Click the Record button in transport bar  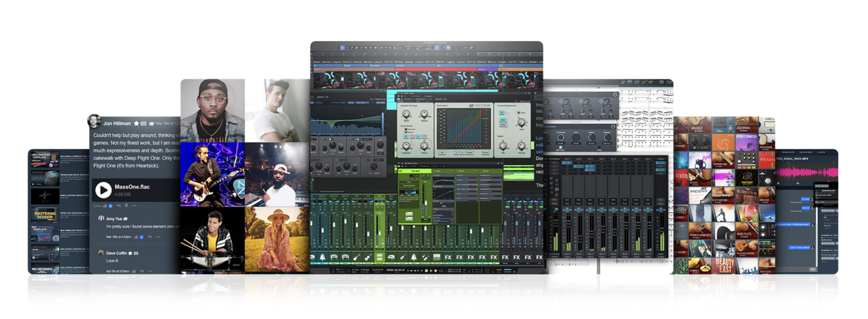[436, 271]
